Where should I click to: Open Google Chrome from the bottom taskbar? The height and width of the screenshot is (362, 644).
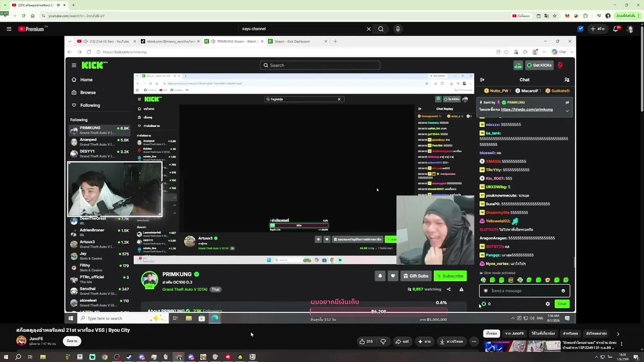point(105,357)
